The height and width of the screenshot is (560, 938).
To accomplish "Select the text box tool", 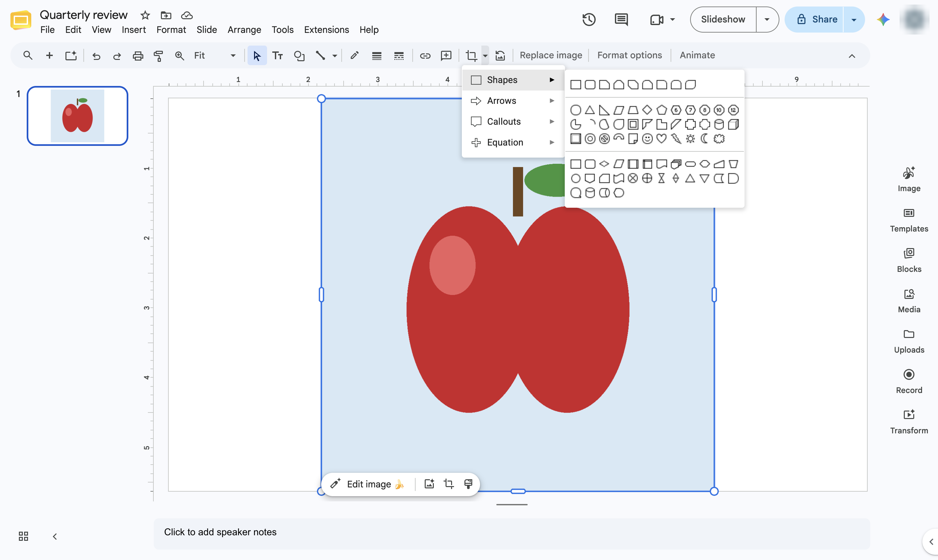I will tap(277, 55).
